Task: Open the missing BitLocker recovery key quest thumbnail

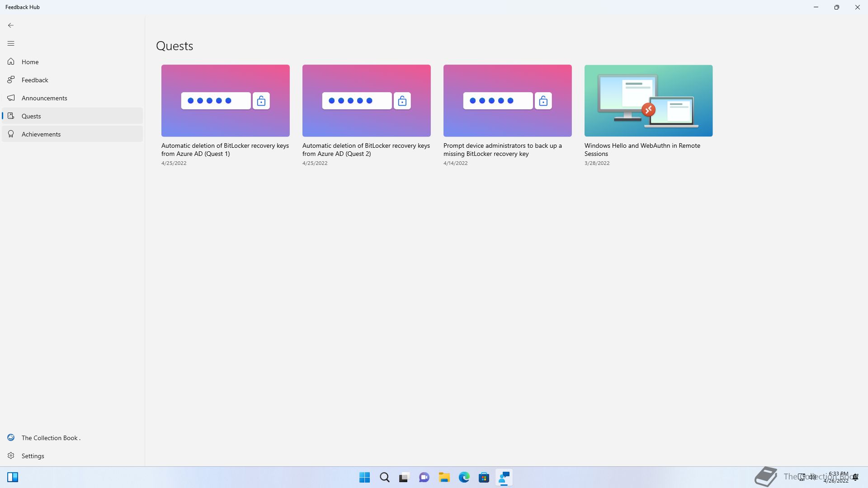Action: click(508, 101)
